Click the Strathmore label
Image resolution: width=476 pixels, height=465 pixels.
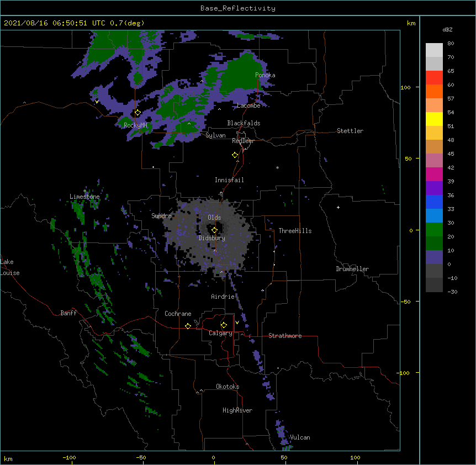click(285, 336)
